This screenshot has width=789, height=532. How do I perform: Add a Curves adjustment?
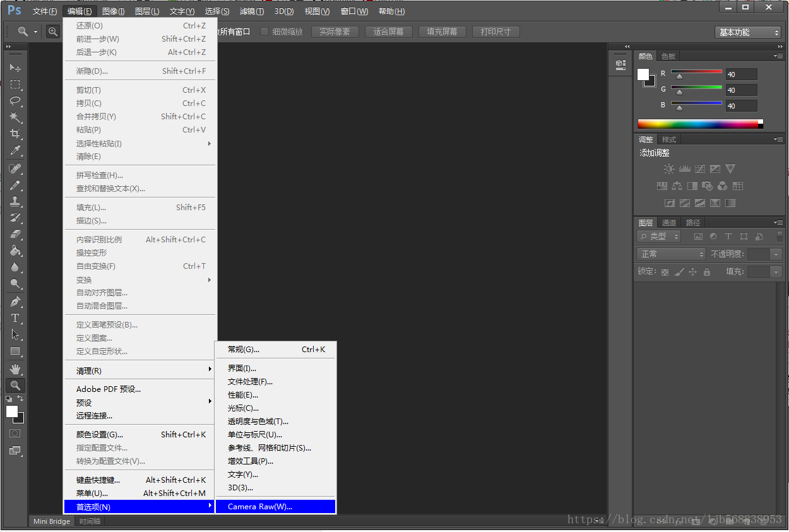click(x=700, y=169)
